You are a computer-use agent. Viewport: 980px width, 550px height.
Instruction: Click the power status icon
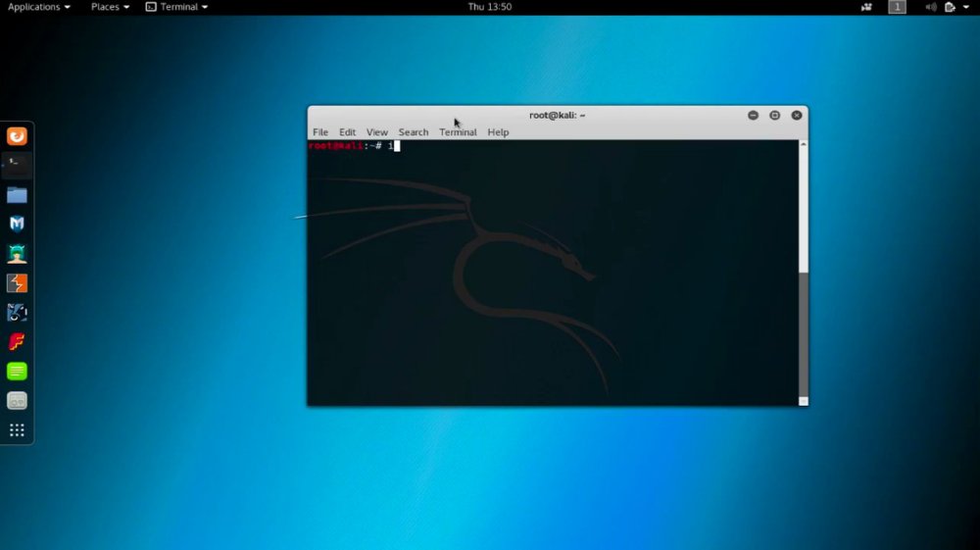pyautogui.click(x=950, y=7)
